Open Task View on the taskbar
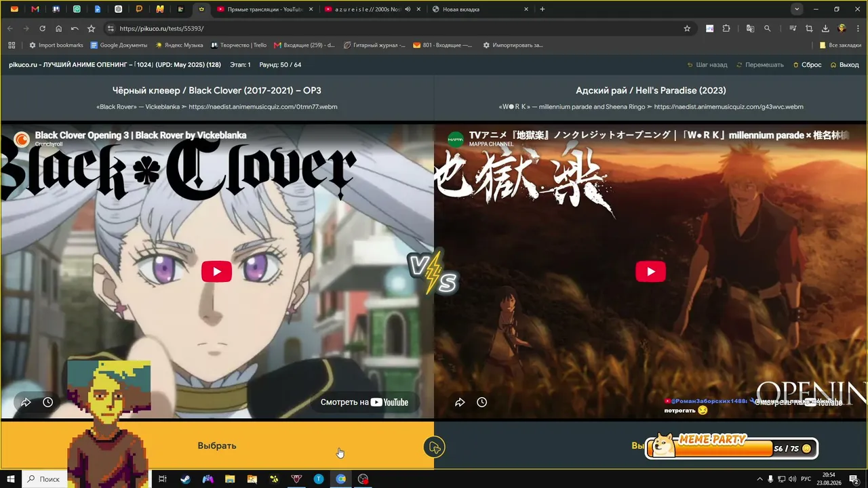 tap(163, 479)
